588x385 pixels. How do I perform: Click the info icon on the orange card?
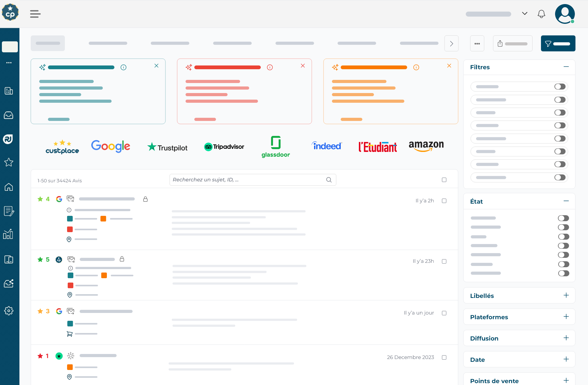416,67
